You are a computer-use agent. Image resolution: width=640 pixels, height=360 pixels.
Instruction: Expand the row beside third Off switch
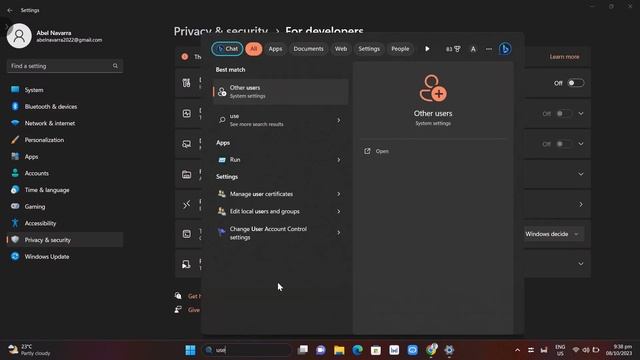pos(581,144)
